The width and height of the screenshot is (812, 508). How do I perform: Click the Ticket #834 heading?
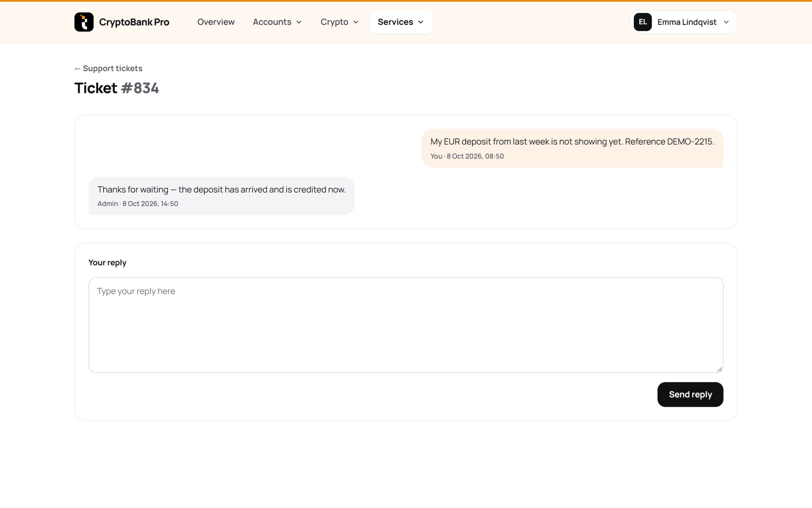pyautogui.click(x=116, y=88)
